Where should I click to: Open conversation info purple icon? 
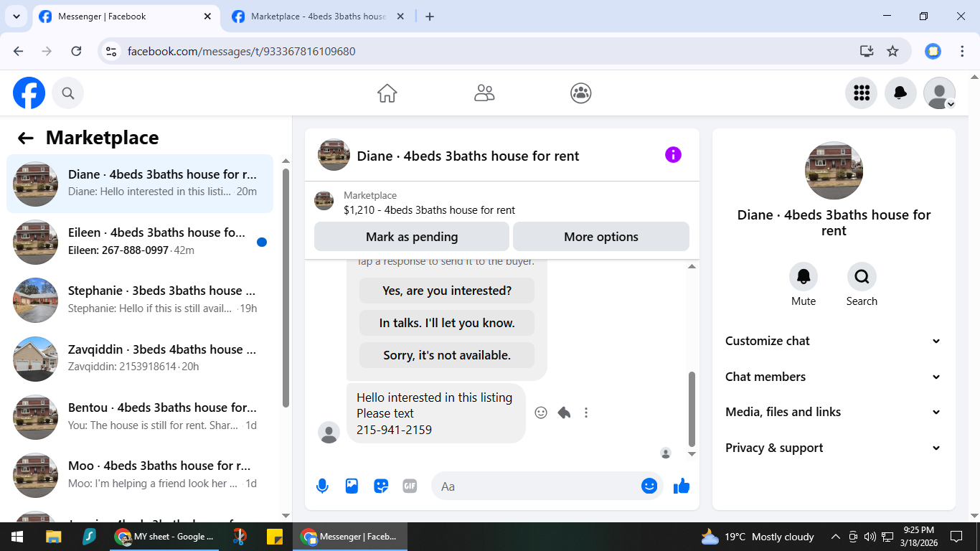tap(673, 155)
